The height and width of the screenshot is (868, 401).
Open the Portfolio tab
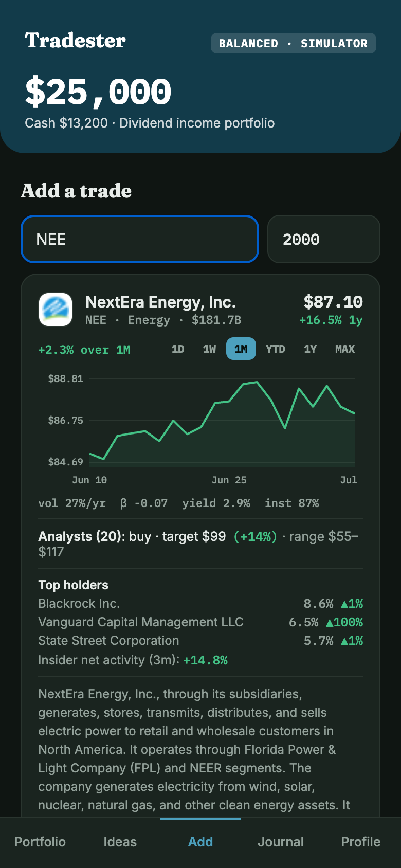(x=40, y=842)
